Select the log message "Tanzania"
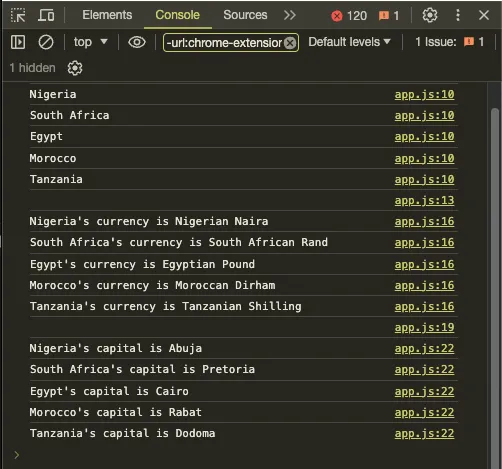The width and height of the screenshot is (502, 469). click(x=56, y=180)
